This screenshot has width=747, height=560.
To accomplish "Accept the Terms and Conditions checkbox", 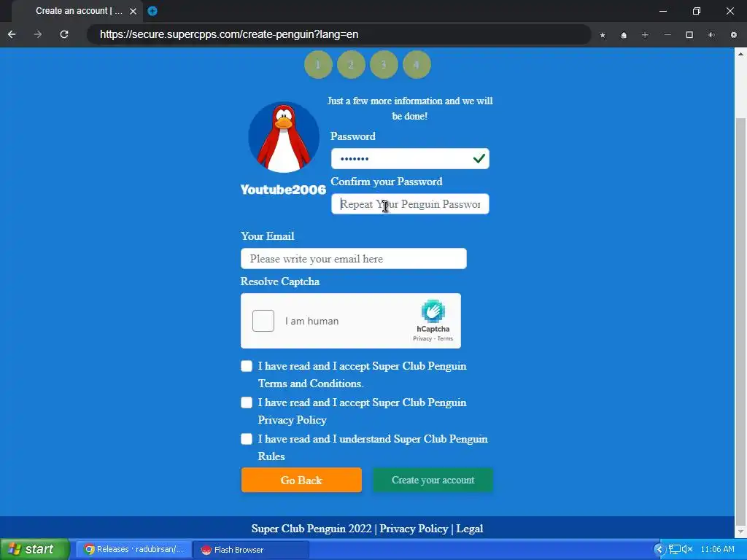I will tap(247, 366).
